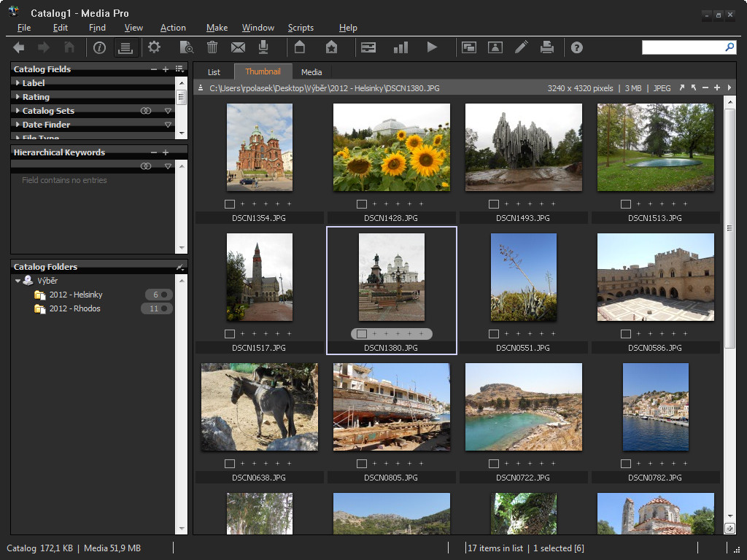Click the Forward arrow in the toolbar
Viewport: 747px width, 560px height.
(x=44, y=47)
